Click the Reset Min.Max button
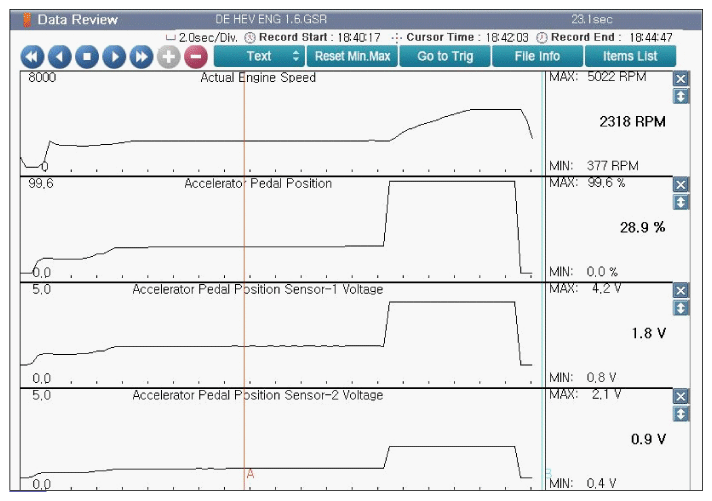The image size is (712, 501). [x=352, y=56]
